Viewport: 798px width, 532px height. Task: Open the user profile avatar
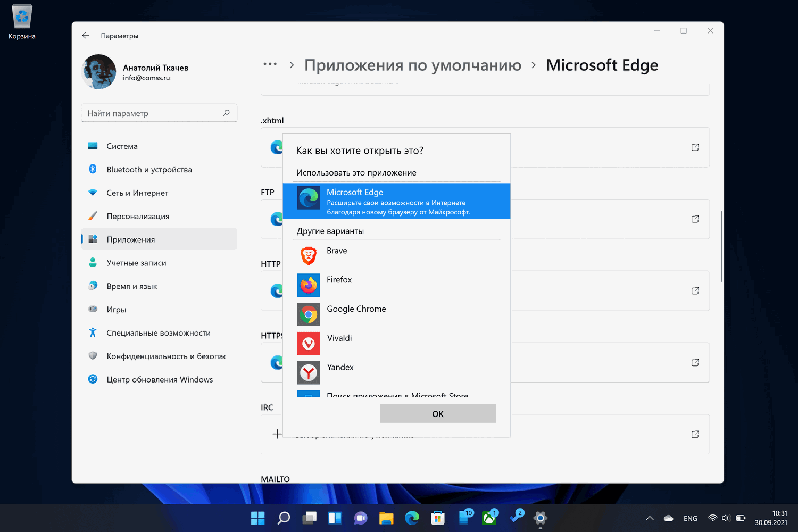tap(98, 72)
